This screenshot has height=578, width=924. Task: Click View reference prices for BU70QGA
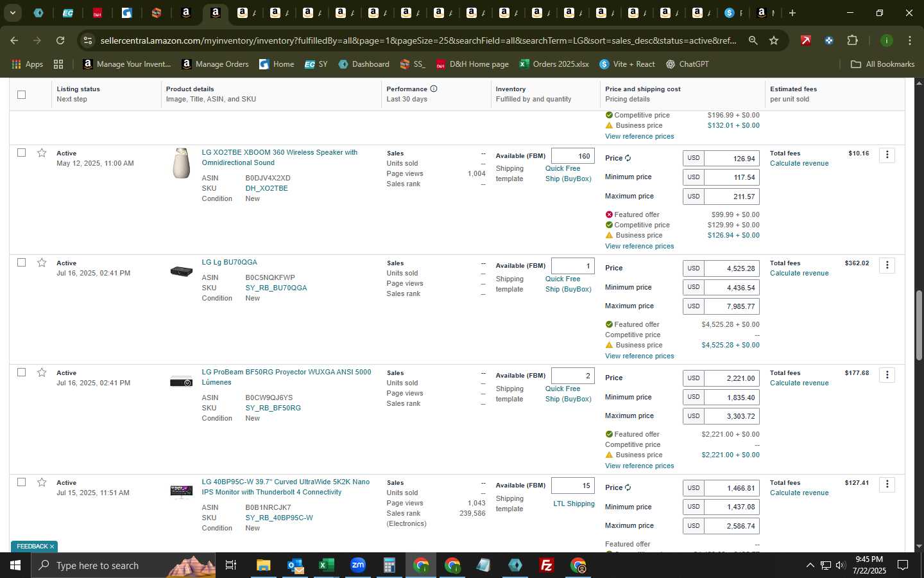click(639, 356)
